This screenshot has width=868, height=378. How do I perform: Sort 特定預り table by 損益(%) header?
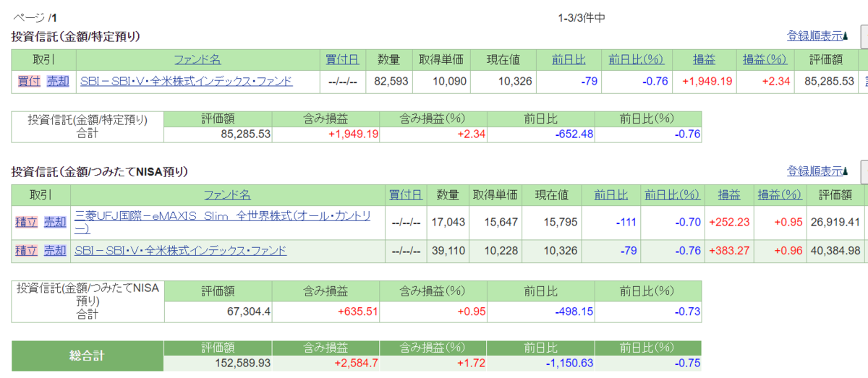pos(765,60)
